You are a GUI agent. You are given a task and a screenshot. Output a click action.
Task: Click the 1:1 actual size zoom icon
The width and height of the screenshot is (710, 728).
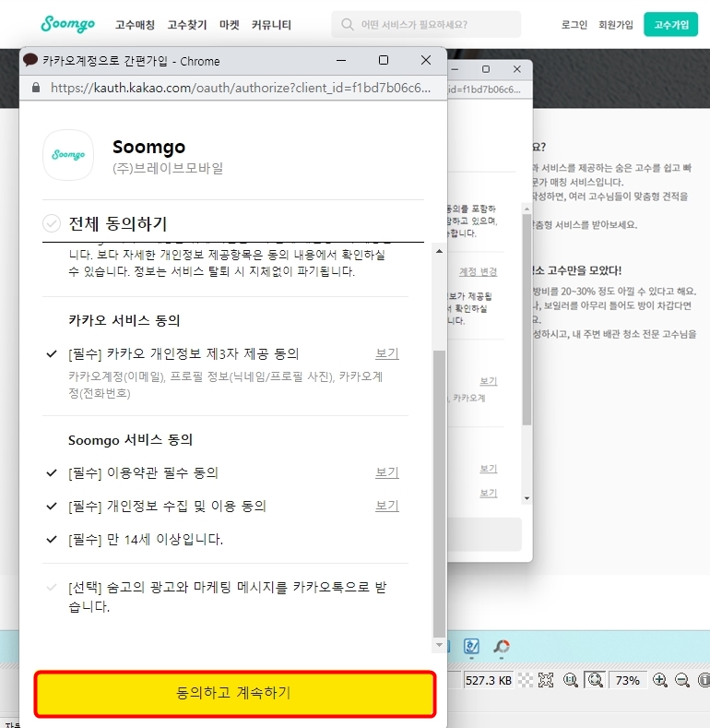571,680
